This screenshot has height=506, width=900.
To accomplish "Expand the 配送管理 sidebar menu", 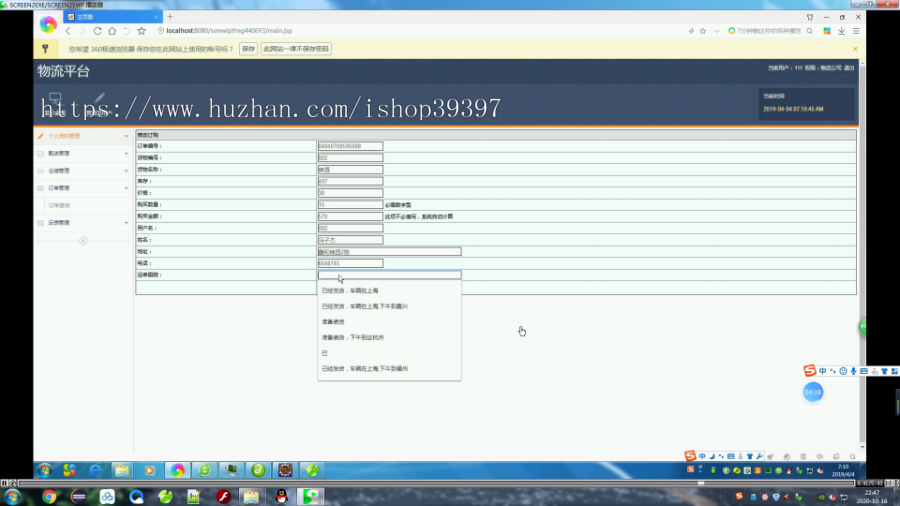I will tap(82, 153).
